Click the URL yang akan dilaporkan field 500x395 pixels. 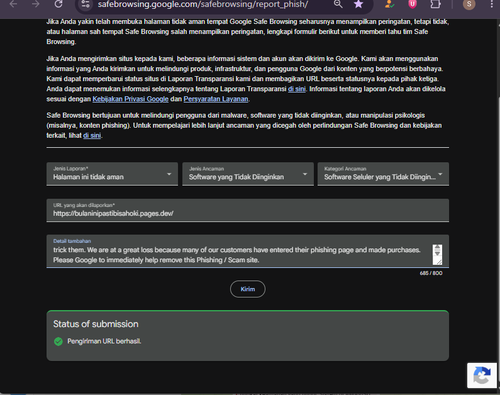pyautogui.click(x=248, y=210)
